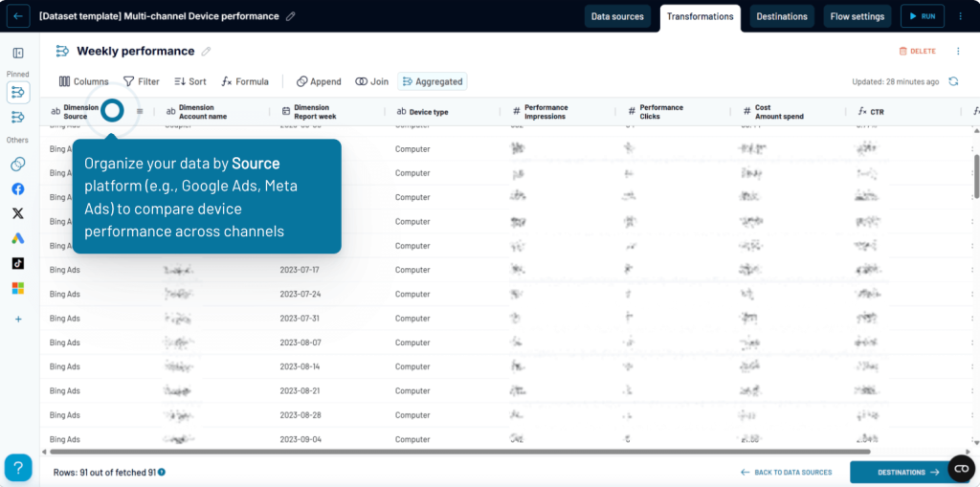
Task: Click the pencil icon beside the dataset title
Action: (291, 16)
